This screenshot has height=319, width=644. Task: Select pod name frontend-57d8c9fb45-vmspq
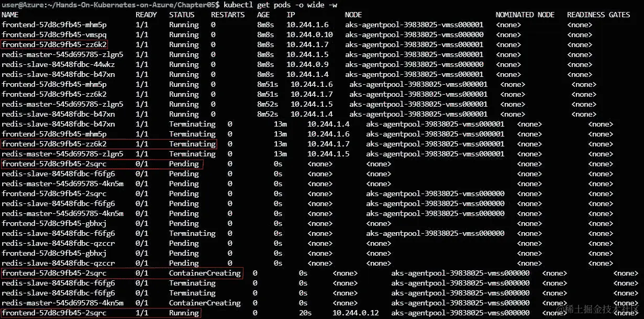pyautogui.click(x=54, y=35)
